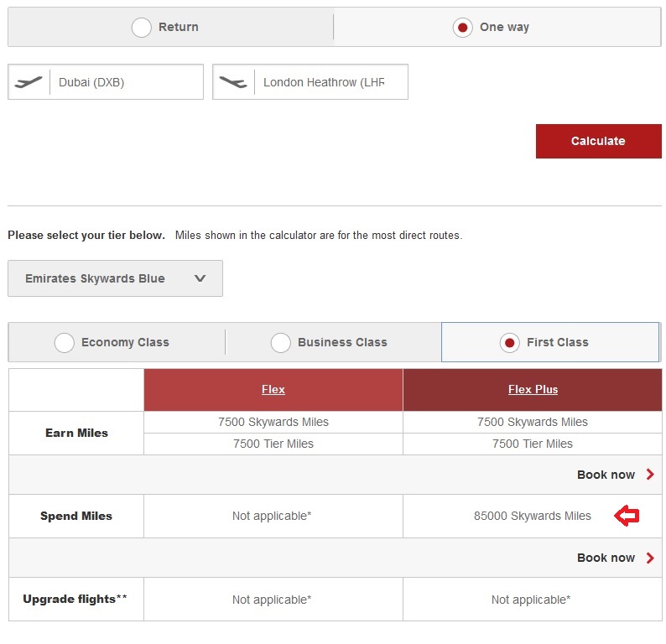The height and width of the screenshot is (644, 666).
Task: Open the Flex Plus fare column link
Action: click(533, 389)
